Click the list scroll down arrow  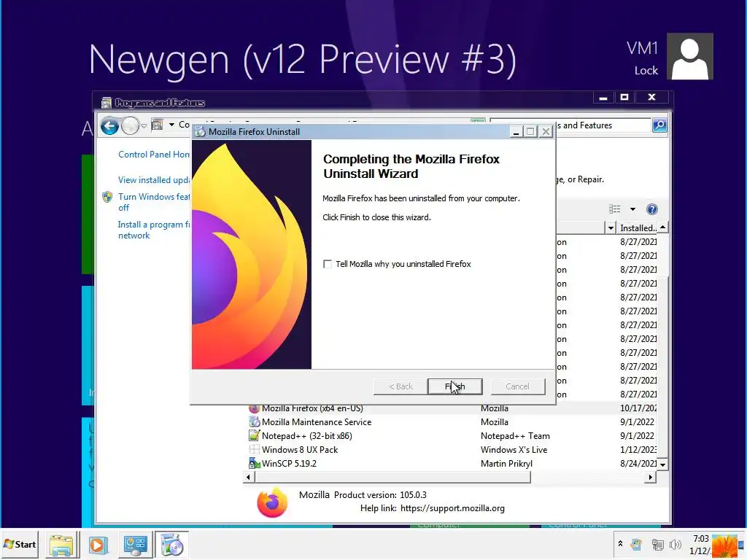click(662, 464)
